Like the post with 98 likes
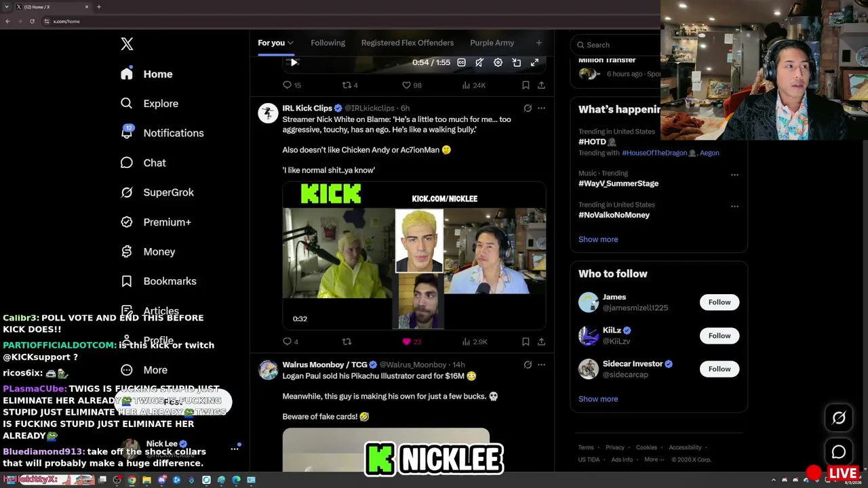The width and height of the screenshot is (868, 488). [412, 85]
